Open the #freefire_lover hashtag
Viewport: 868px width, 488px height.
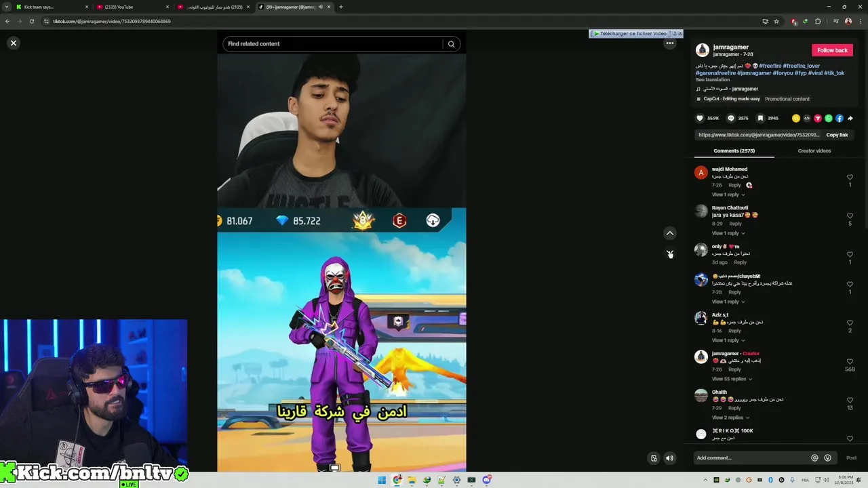click(802, 66)
